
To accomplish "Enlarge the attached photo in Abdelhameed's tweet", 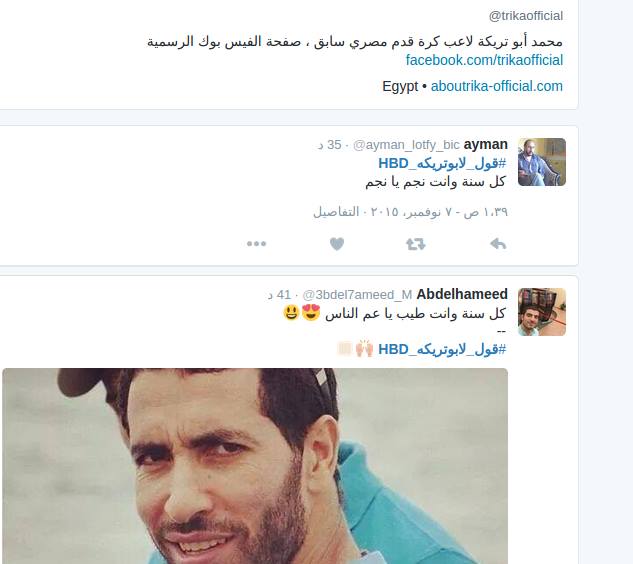I will 255,466.
